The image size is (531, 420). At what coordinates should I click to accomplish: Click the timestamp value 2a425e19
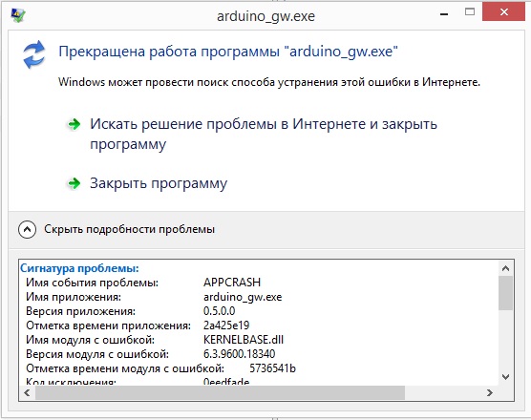226,325
